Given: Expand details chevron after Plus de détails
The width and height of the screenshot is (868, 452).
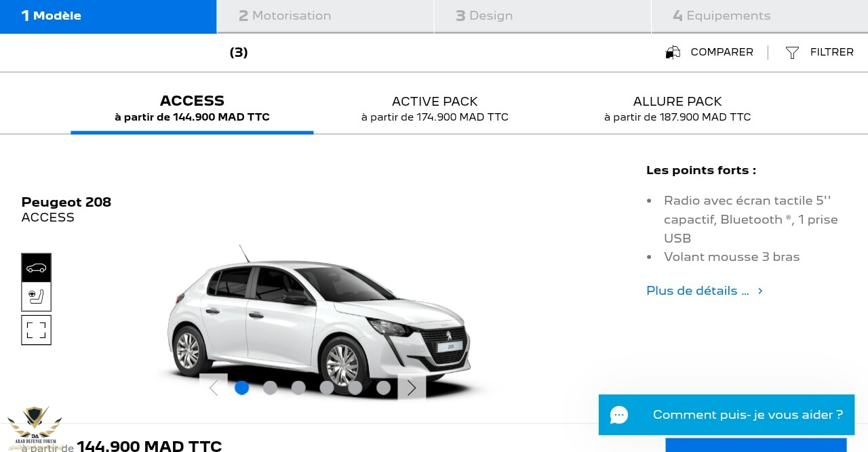Looking at the screenshot, I should [760, 291].
